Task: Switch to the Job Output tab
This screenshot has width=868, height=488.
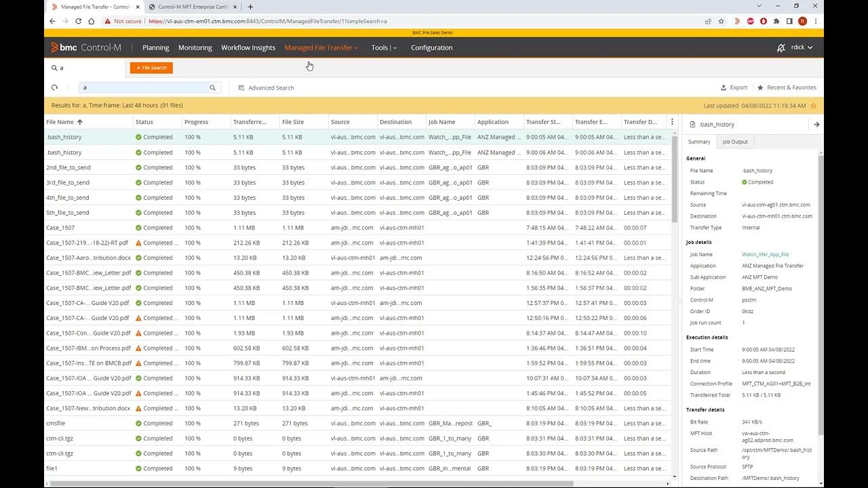Action: point(734,142)
